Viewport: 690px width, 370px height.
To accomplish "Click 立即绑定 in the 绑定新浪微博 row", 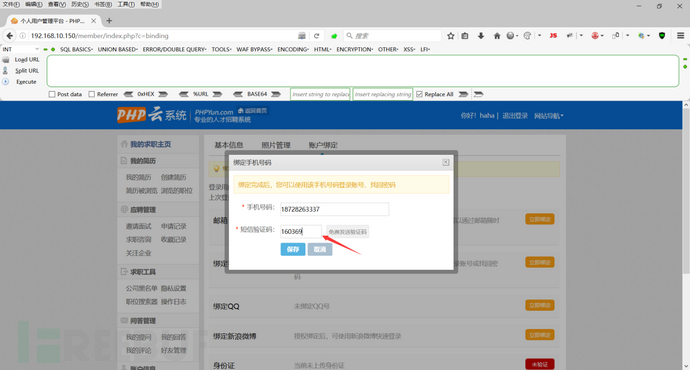I will pos(540,335).
